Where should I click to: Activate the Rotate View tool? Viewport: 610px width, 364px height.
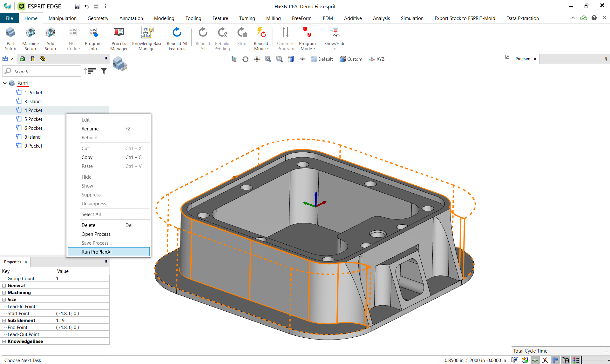click(245, 59)
